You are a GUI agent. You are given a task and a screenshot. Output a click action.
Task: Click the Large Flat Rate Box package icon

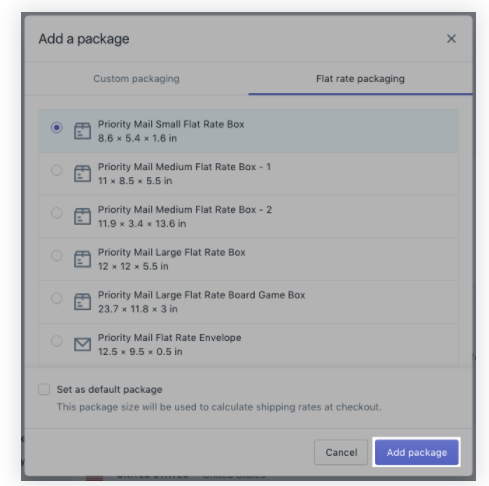[x=82, y=259]
